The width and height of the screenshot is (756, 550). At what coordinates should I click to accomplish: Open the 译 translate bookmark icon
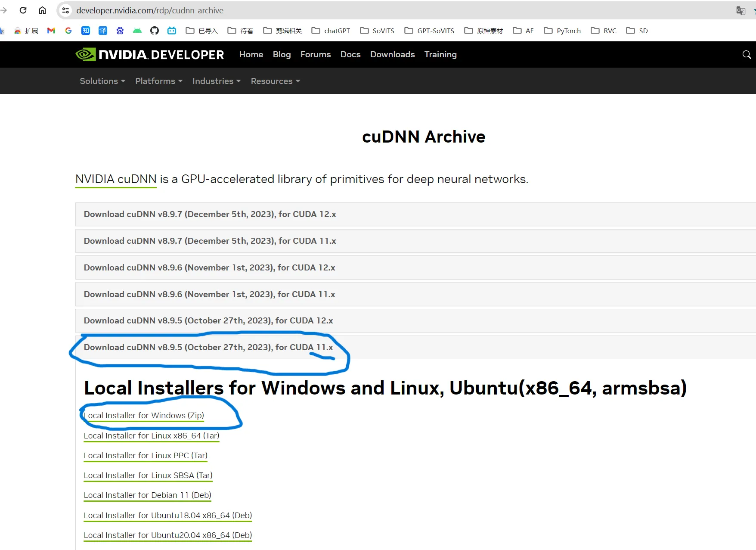coord(103,31)
